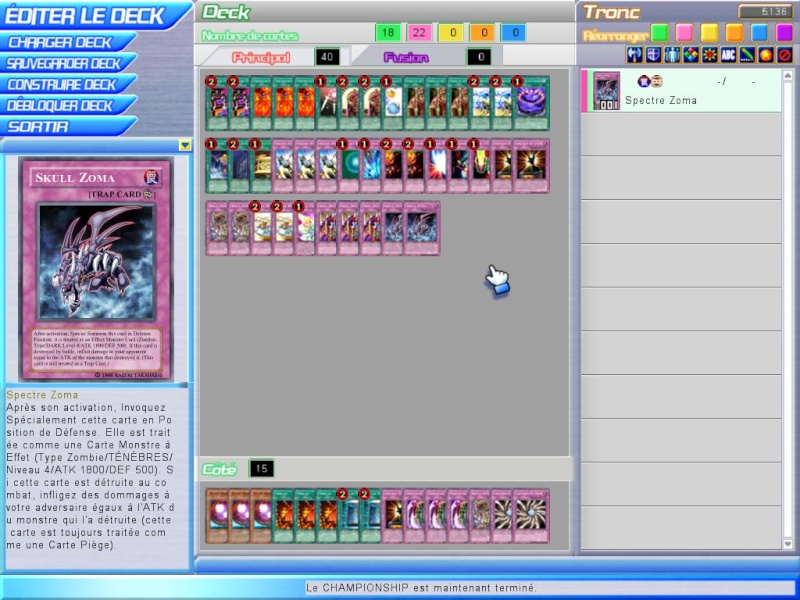Select the green filter square beside Réarranger

point(660,33)
